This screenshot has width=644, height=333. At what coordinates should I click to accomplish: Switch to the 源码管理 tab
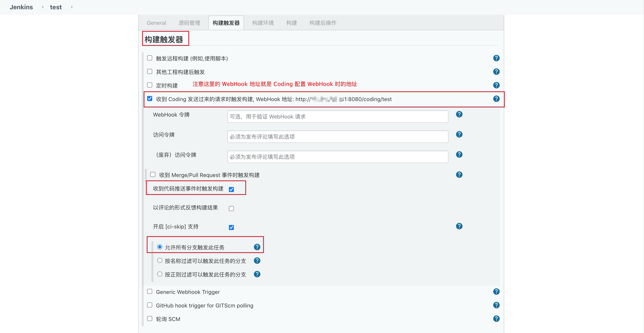189,23
